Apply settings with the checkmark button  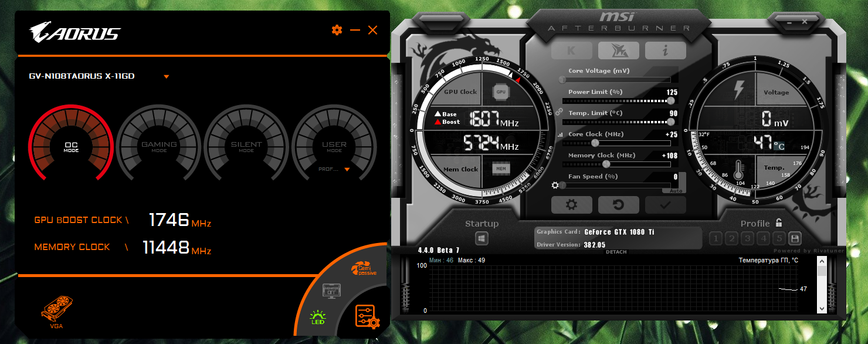tap(666, 205)
